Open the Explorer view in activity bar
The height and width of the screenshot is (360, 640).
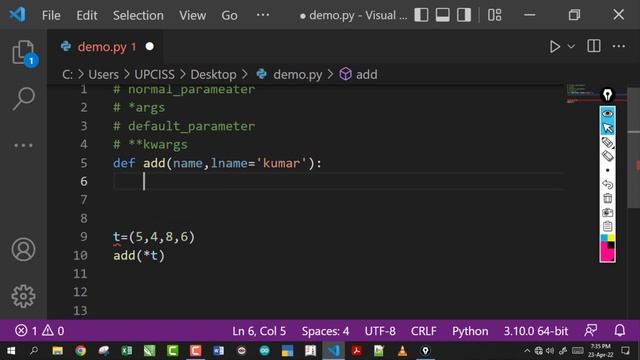pyautogui.click(x=23, y=53)
